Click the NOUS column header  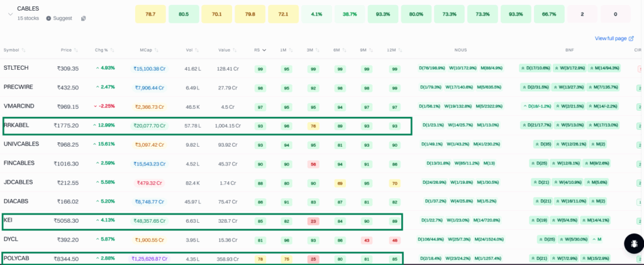[x=460, y=50]
